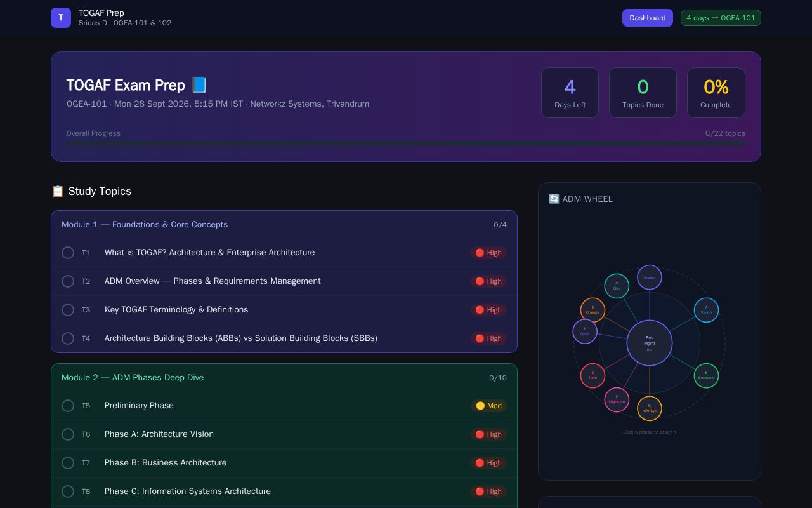The height and width of the screenshot is (508, 812).
Task: Select the E Opps phase node
Action: point(585,331)
